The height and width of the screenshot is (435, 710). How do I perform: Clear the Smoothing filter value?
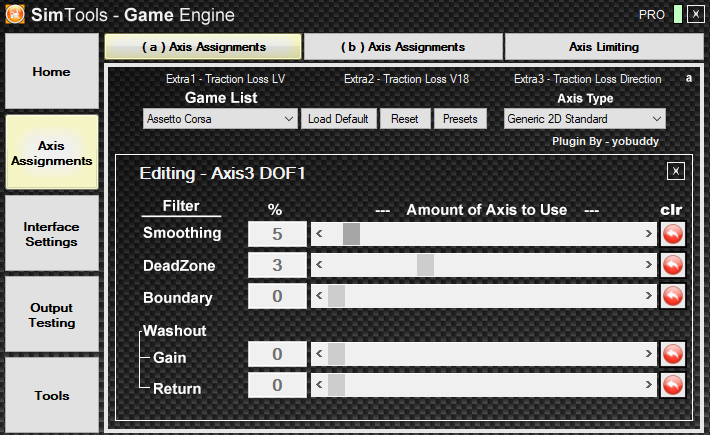pyautogui.click(x=672, y=234)
